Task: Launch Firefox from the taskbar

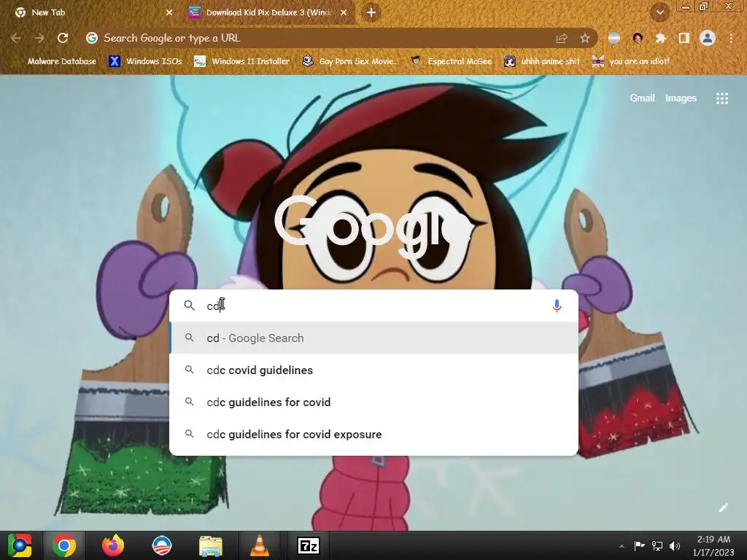Action: [x=113, y=545]
